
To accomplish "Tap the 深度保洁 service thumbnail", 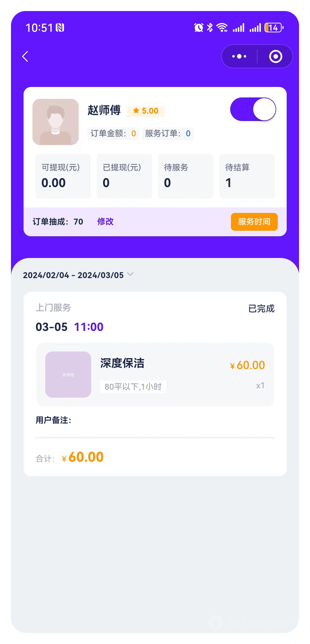I will pos(68,374).
